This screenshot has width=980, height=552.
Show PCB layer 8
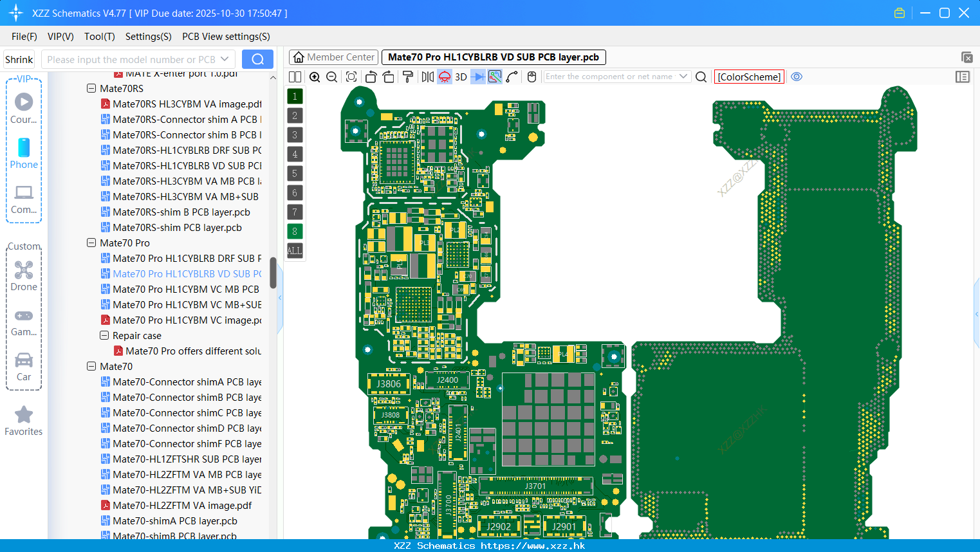pyautogui.click(x=295, y=232)
